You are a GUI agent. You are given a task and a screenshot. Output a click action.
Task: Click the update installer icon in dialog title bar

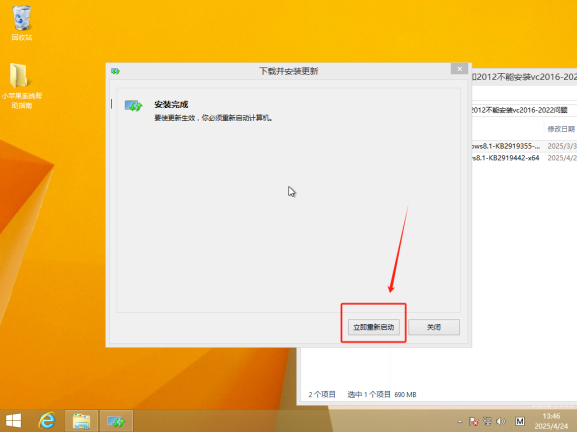[116, 71]
